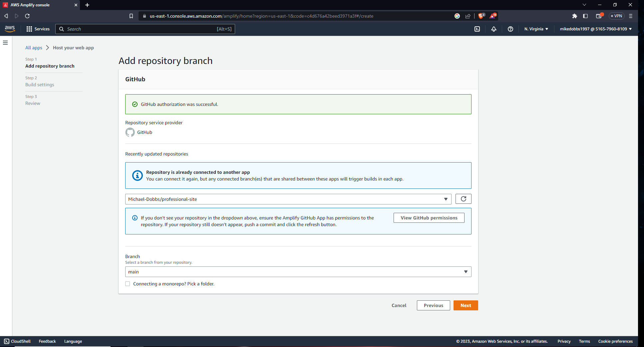Viewport: 644px width, 347px height.
Task: Open the browser extensions puzzle icon
Action: pos(574,16)
